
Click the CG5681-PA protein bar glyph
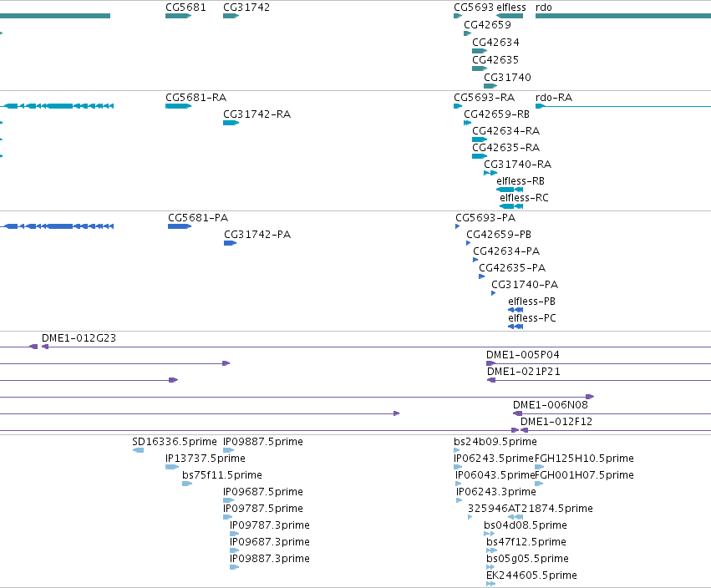[180, 226]
